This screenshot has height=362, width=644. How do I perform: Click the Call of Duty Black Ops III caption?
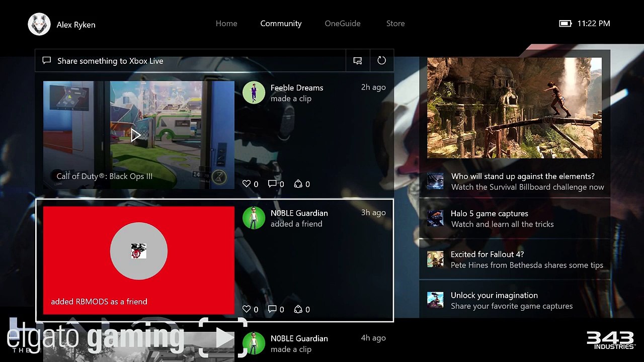point(104,176)
